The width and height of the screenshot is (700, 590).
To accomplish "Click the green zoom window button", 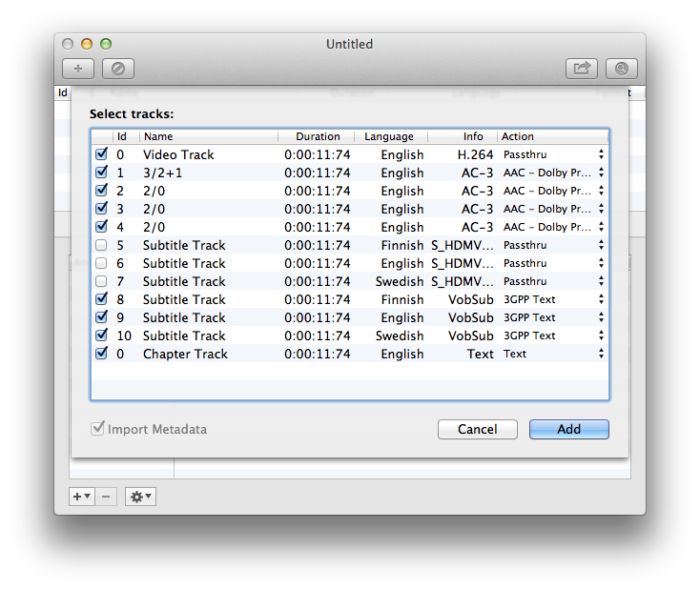I will click(106, 44).
